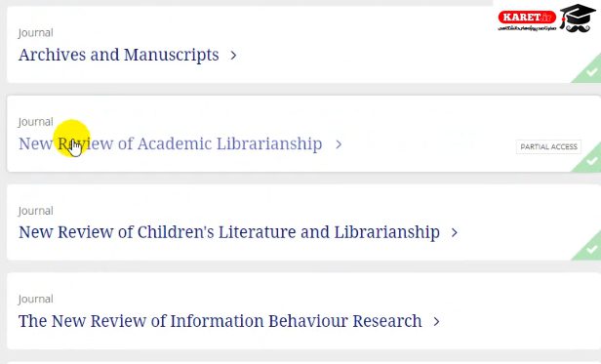The width and height of the screenshot is (601, 364).
Task: Click Journal label above Archives and Manuscripts
Action: [x=36, y=33]
